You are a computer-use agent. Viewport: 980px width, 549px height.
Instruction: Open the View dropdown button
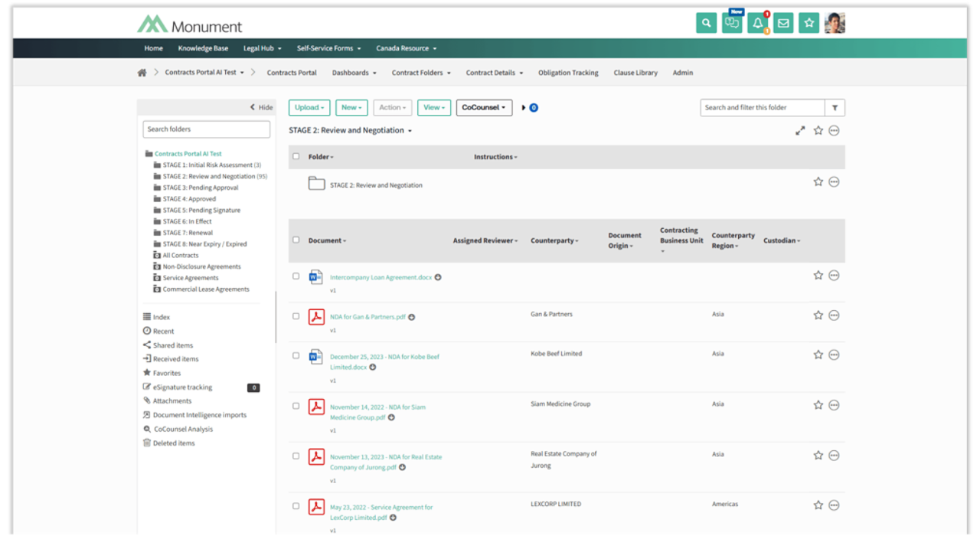pyautogui.click(x=434, y=108)
